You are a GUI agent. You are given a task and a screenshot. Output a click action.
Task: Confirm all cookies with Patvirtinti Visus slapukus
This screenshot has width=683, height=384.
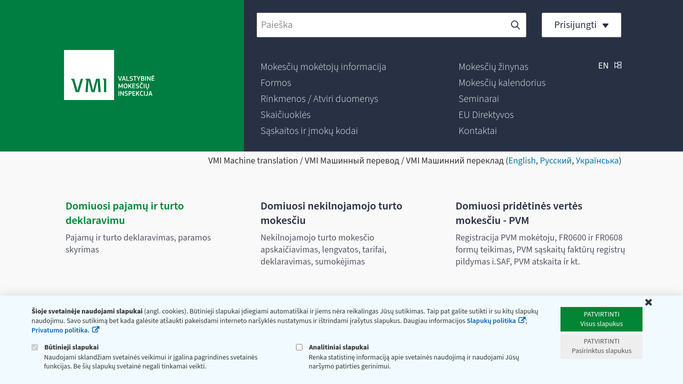click(x=601, y=319)
